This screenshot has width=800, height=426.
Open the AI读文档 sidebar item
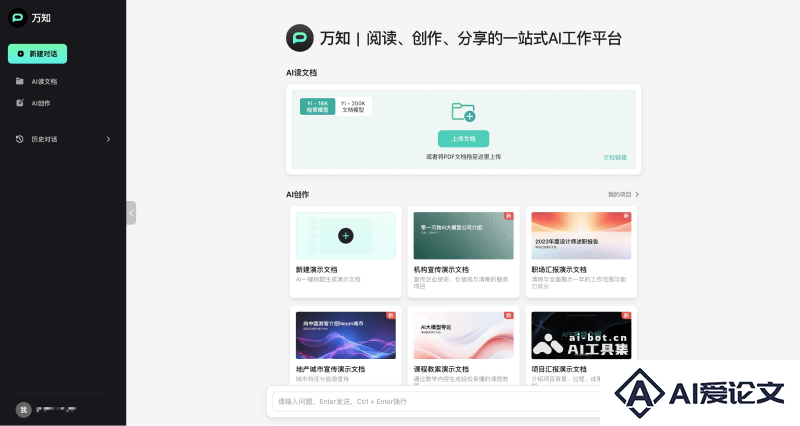[x=44, y=81]
